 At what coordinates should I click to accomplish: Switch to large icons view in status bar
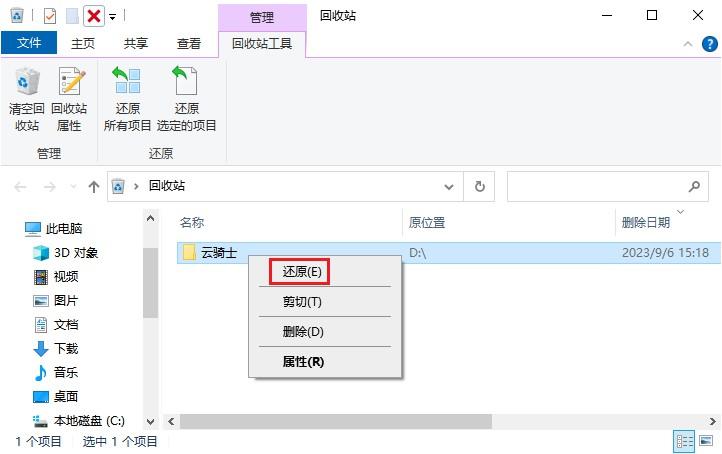(706, 441)
